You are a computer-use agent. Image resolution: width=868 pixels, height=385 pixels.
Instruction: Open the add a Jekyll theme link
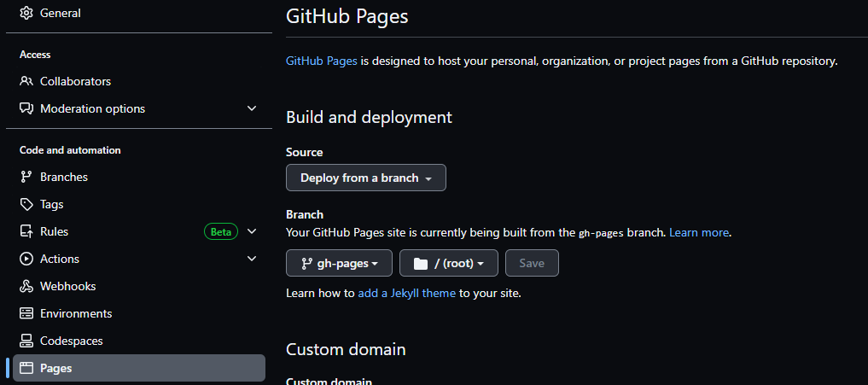[x=407, y=293]
